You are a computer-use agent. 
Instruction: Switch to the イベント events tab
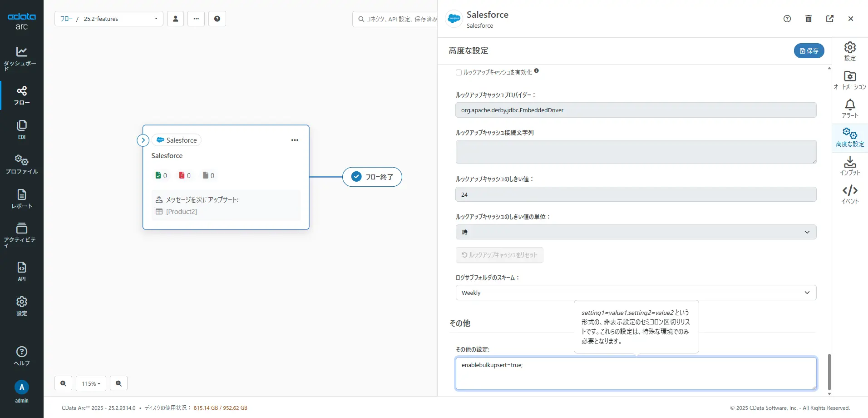pyautogui.click(x=850, y=194)
